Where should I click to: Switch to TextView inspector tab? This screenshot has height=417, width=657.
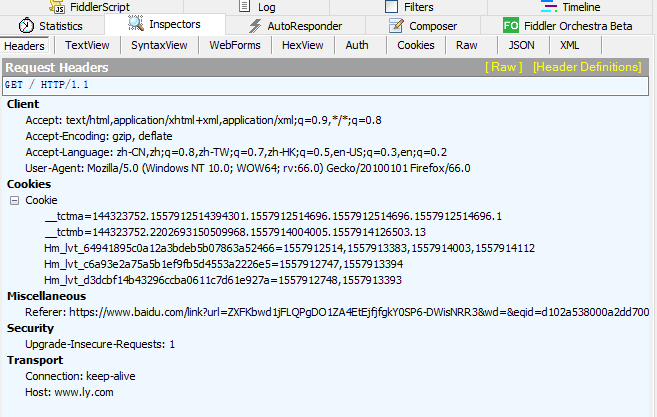[87, 45]
